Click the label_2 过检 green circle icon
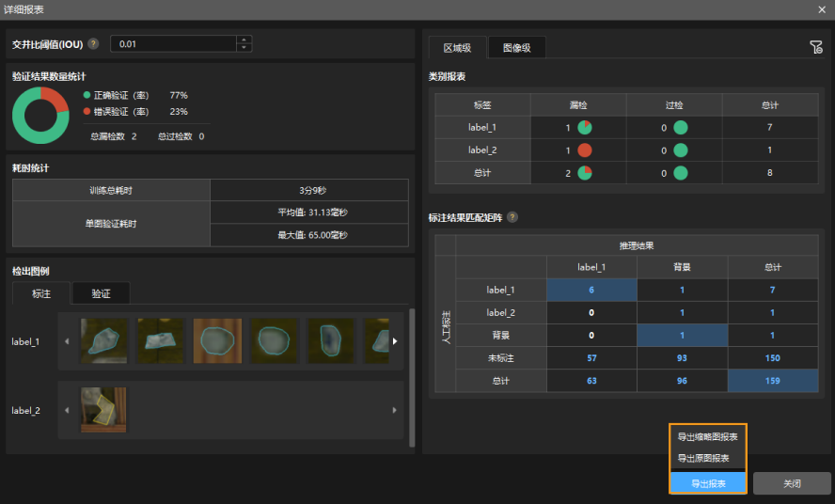The height and width of the screenshot is (504, 835). point(681,150)
